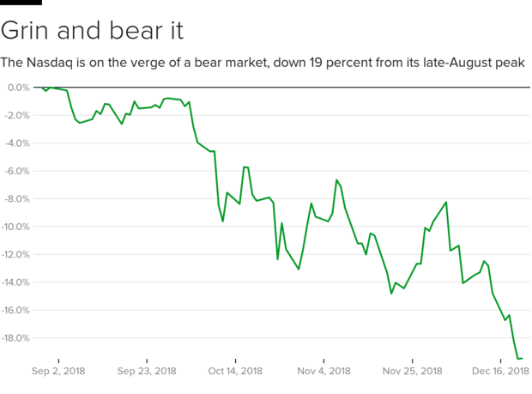Click the -10.0% y-axis label

tap(15, 227)
